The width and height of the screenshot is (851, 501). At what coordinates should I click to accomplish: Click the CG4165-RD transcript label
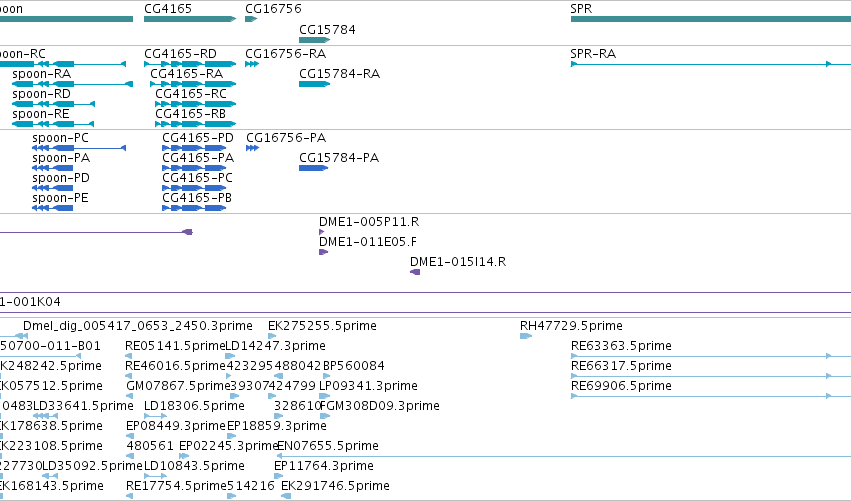pos(180,54)
